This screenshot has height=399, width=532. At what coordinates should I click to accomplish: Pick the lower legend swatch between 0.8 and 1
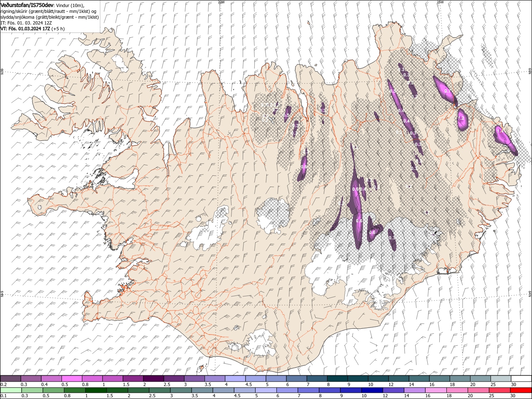(74, 390)
